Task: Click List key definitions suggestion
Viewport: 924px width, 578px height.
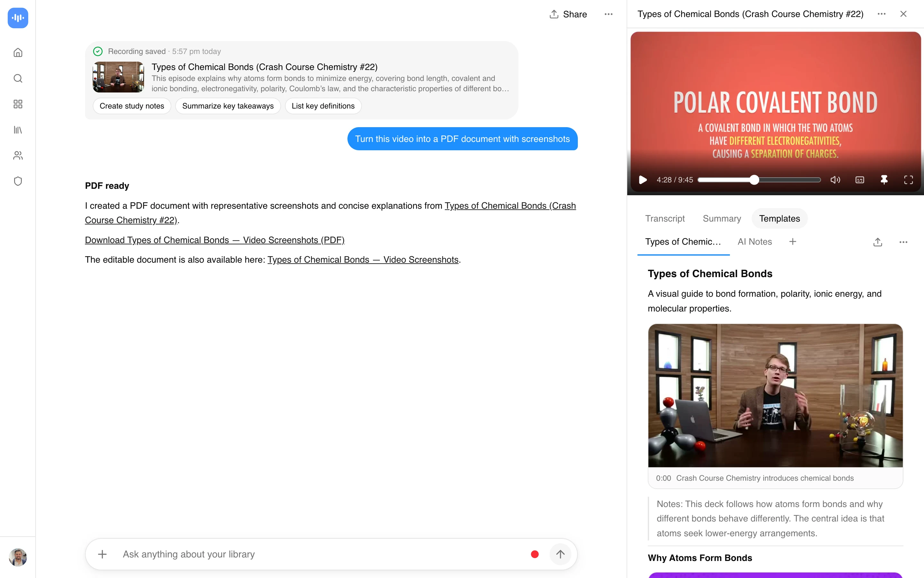Action: [323, 106]
